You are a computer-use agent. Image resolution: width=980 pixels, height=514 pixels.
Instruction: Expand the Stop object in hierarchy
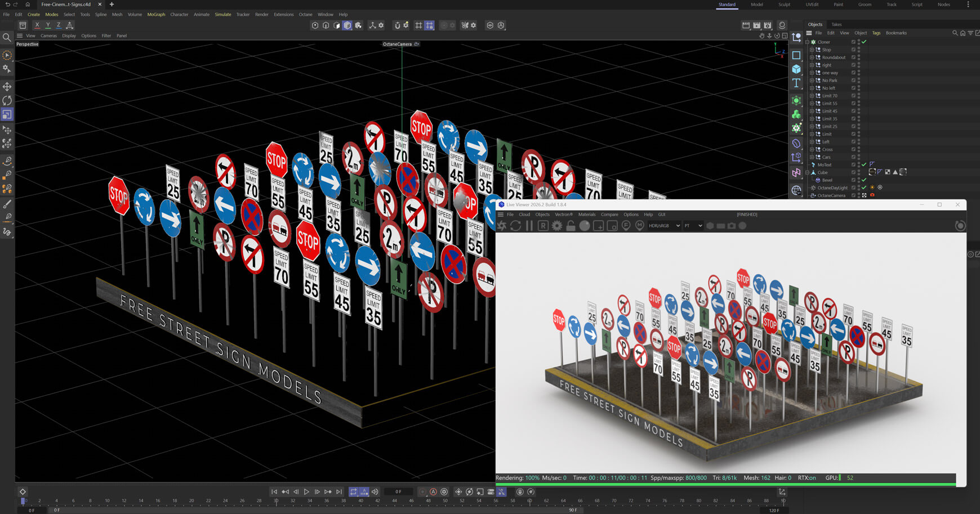812,50
